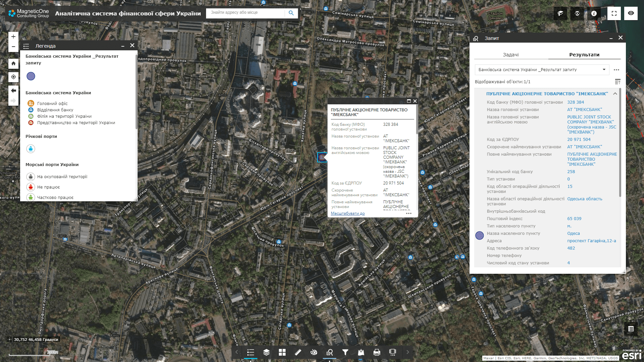Screen dimensions: 644x362
Task: Click the Код за ЄДРПОУ value 20 971 504
Action: pyautogui.click(x=579, y=140)
